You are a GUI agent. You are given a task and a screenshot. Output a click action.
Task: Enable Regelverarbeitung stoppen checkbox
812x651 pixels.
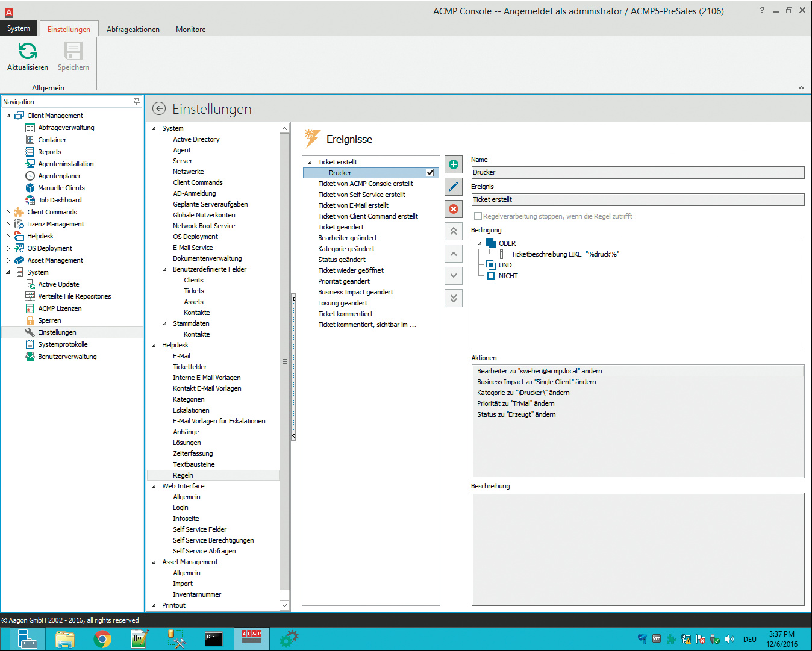(478, 216)
